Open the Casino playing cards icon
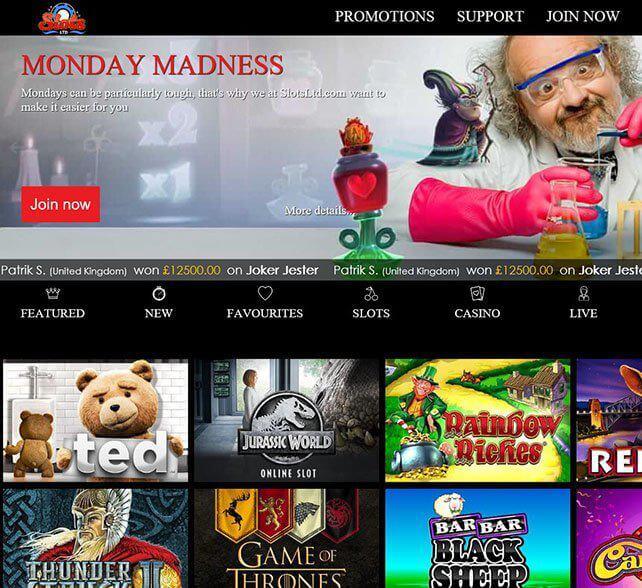642x588 pixels. [477, 293]
